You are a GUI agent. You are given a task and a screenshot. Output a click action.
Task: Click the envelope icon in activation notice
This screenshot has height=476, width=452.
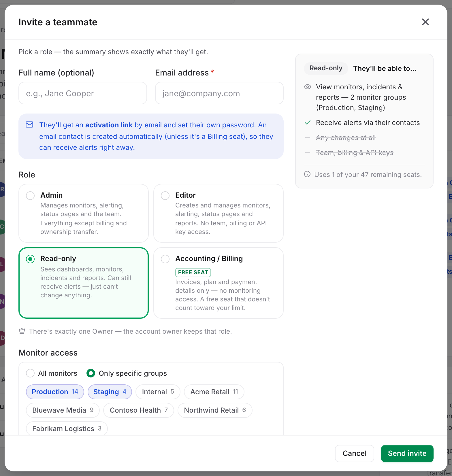(29, 125)
